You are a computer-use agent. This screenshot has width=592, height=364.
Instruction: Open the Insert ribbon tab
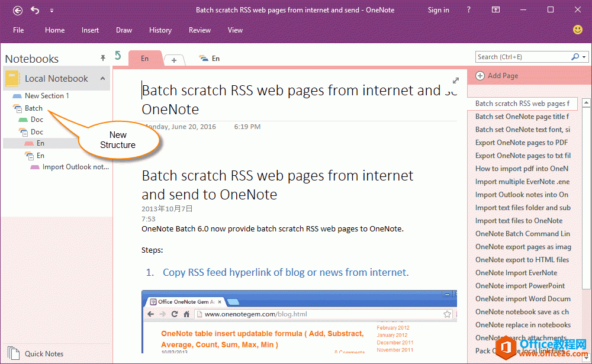pos(90,30)
